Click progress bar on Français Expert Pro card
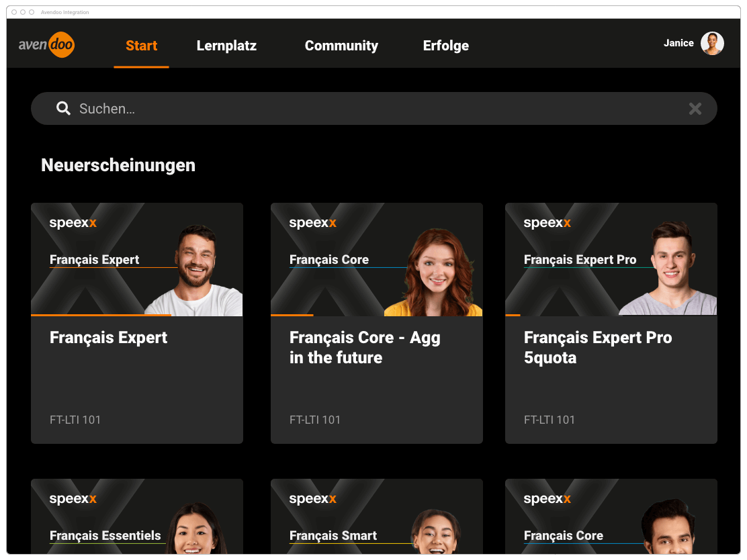Screen dimensions: 747x560 [513, 315]
